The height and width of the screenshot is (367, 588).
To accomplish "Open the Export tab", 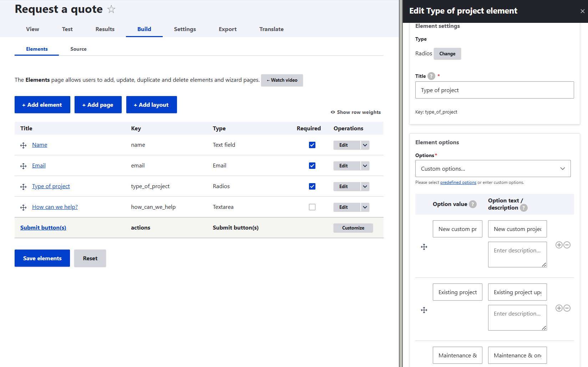I will point(228,29).
